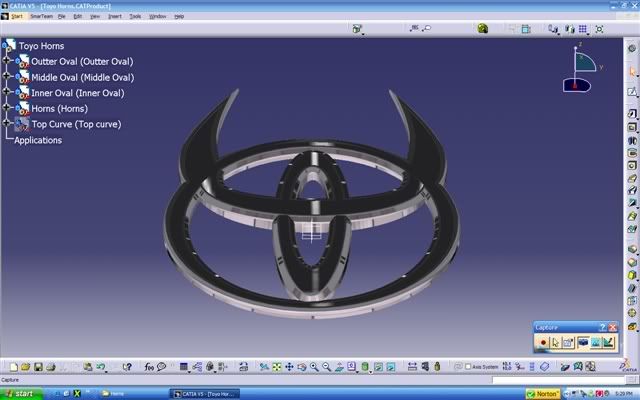Open the Tools menu
This screenshot has width=640, height=400.
tap(135, 16)
